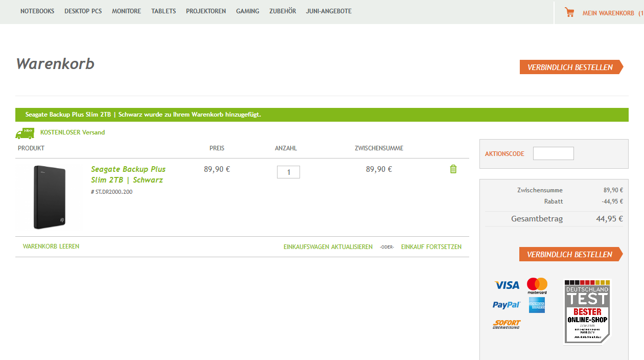Click the Deutschland Test Bester Online-Shop badge

point(587,311)
